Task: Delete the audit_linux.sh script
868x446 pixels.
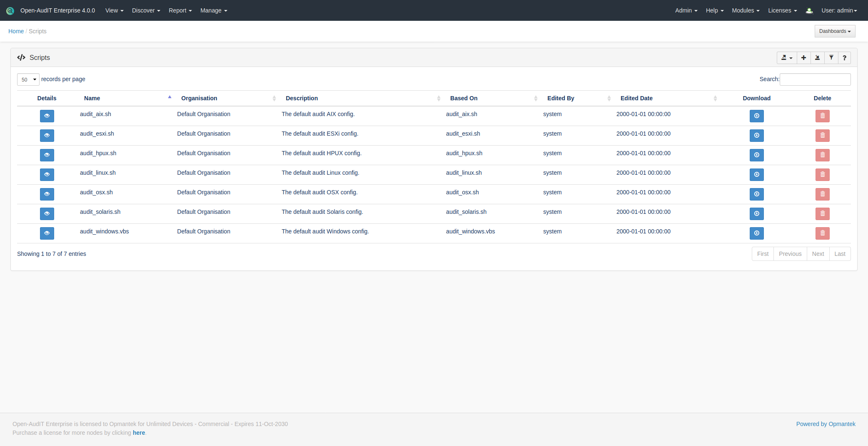Action: tap(823, 175)
